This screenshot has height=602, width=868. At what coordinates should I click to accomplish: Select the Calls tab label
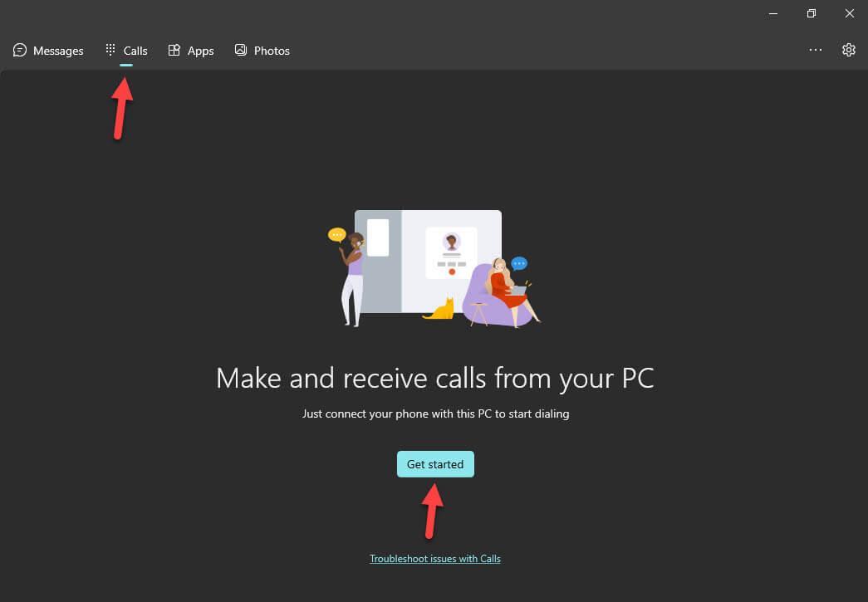pyautogui.click(x=135, y=51)
